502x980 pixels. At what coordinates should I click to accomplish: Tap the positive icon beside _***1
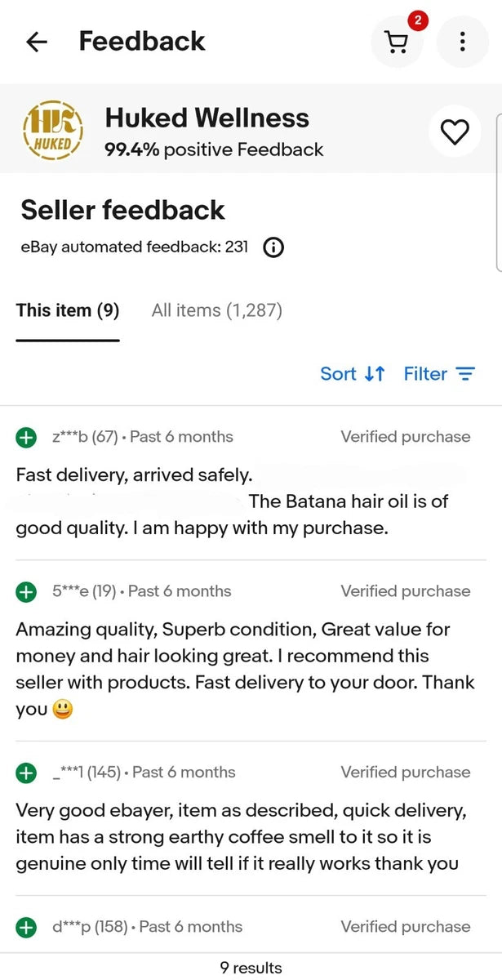pos(26,773)
